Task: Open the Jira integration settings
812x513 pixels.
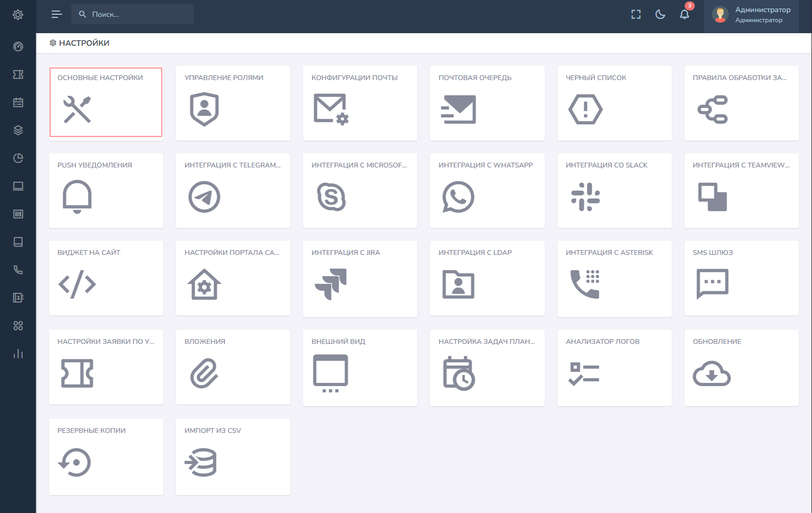Action: point(360,279)
